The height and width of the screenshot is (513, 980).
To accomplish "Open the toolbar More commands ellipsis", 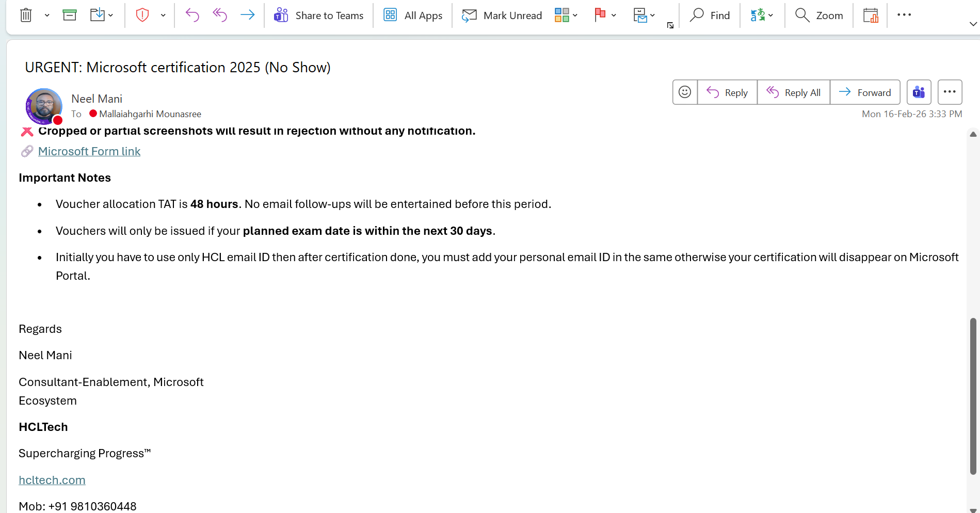I will tap(904, 15).
